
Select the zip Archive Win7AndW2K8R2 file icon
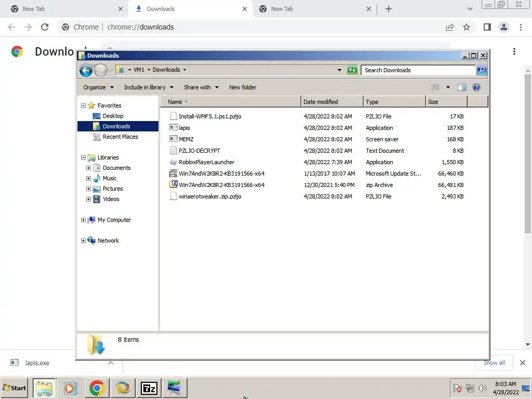(x=174, y=184)
